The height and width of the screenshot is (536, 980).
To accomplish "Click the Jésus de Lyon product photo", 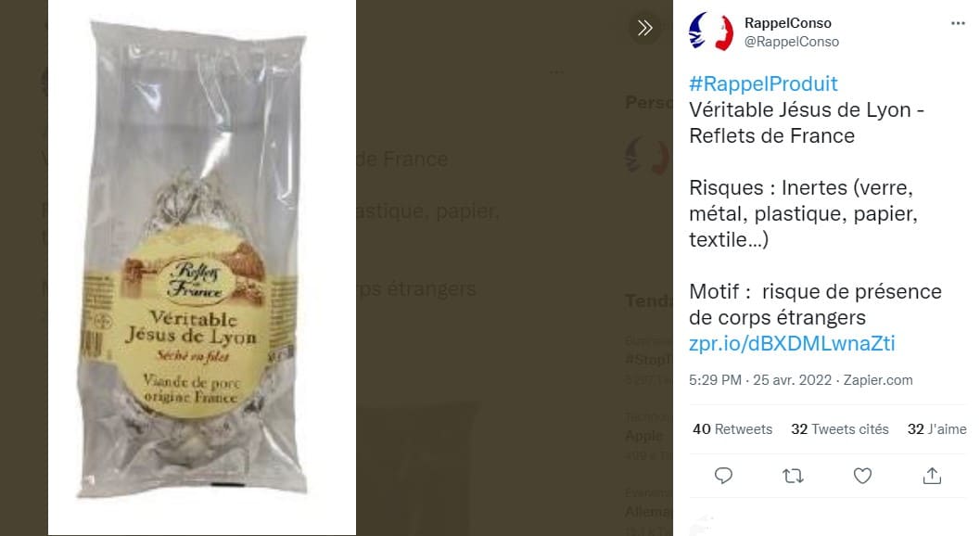I will tap(202, 267).
